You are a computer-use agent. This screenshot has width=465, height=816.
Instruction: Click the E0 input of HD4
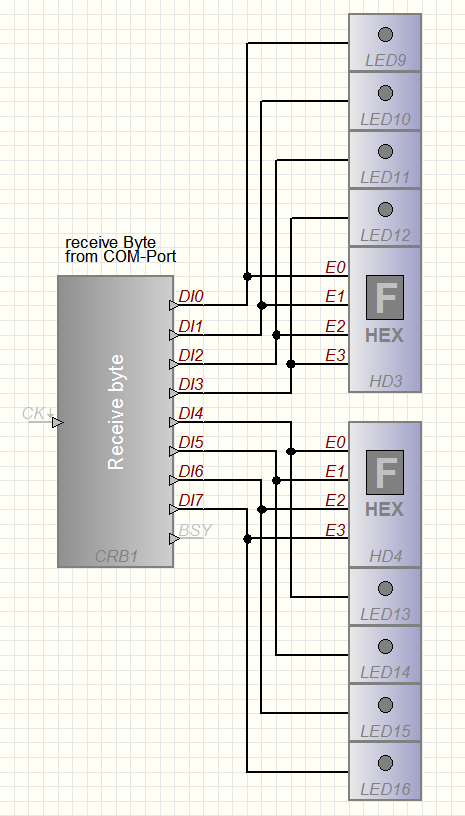[x=335, y=443]
